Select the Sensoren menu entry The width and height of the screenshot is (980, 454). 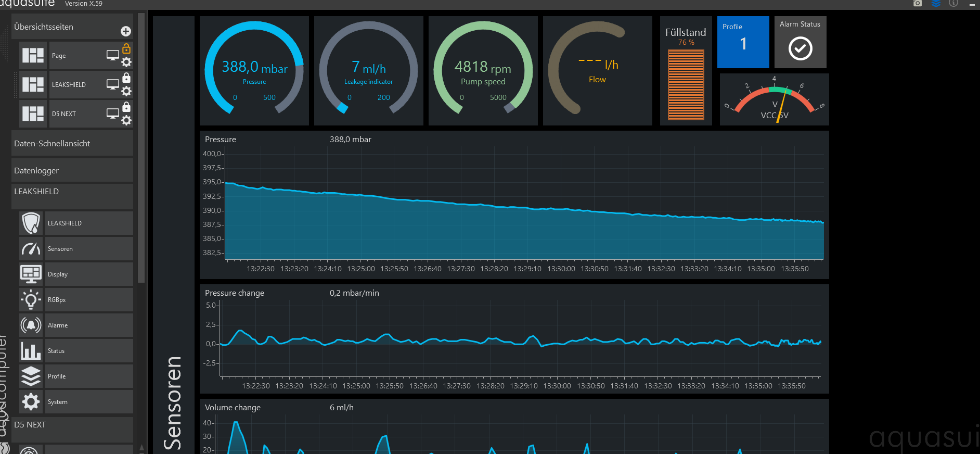[x=89, y=249]
